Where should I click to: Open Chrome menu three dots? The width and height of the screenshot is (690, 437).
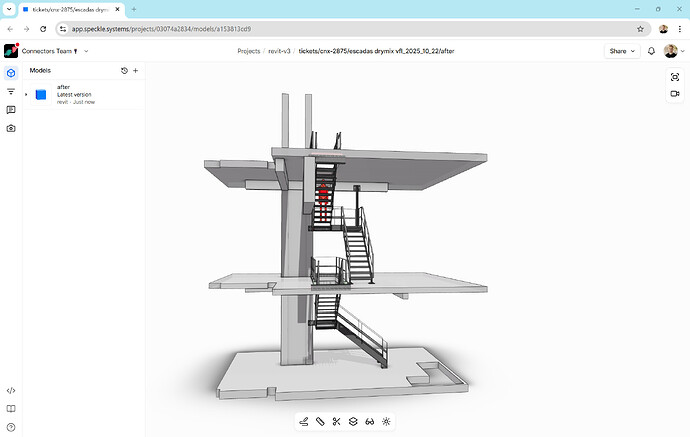[680, 29]
